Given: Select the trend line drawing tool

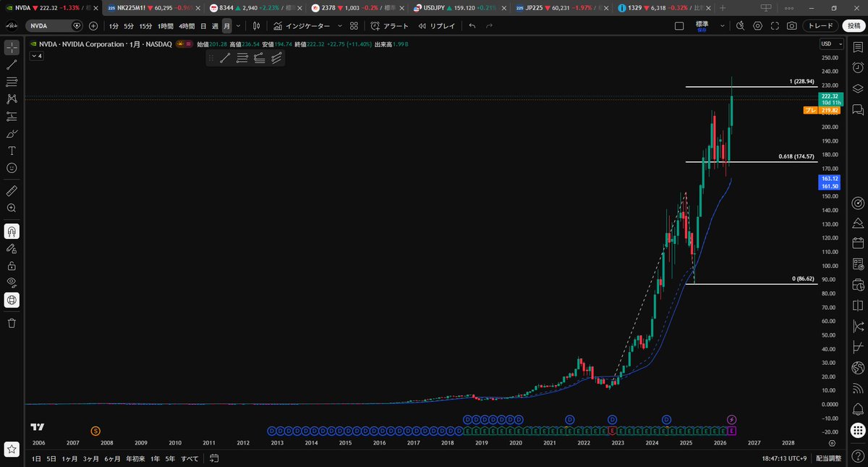Looking at the screenshot, I should (x=12, y=65).
